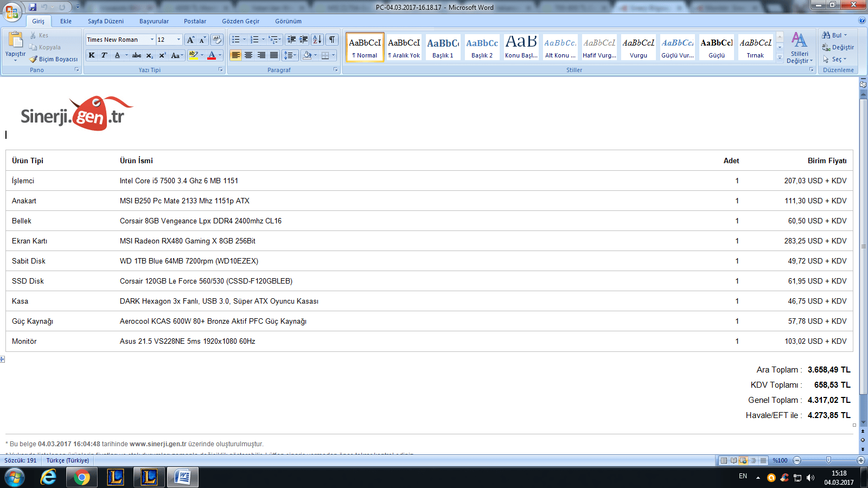Toggle bold (K) formatting

tap(92, 55)
